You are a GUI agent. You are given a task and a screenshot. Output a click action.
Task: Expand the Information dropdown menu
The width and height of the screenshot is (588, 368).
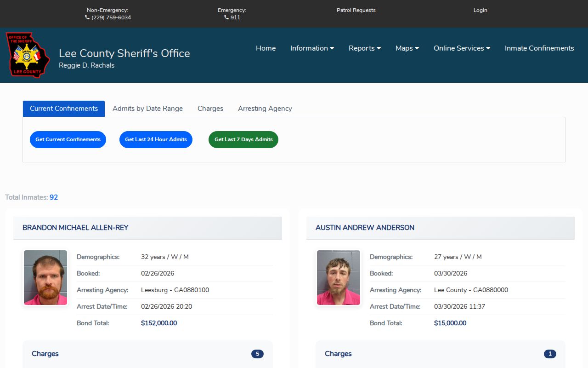coord(312,48)
